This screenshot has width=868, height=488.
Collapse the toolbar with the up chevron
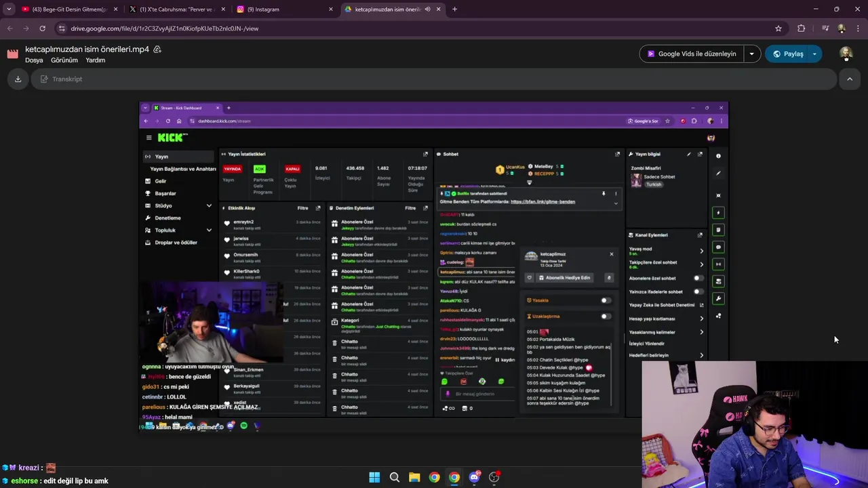pos(849,79)
